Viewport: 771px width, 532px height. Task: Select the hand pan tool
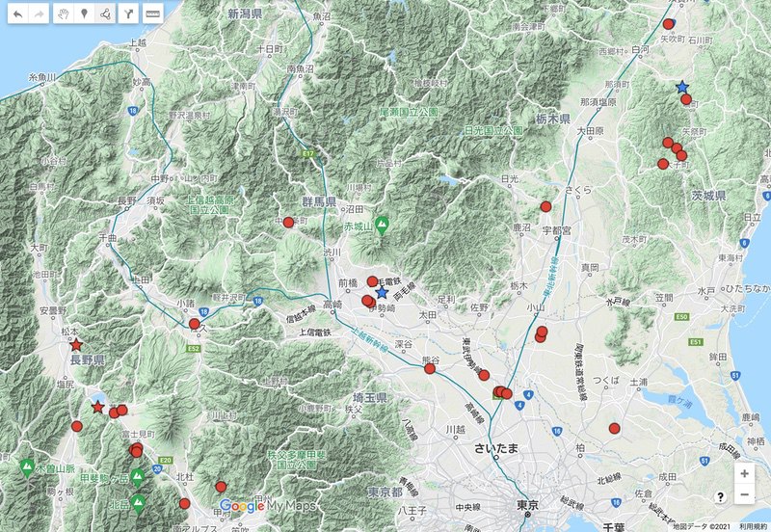pyautogui.click(x=63, y=15)
